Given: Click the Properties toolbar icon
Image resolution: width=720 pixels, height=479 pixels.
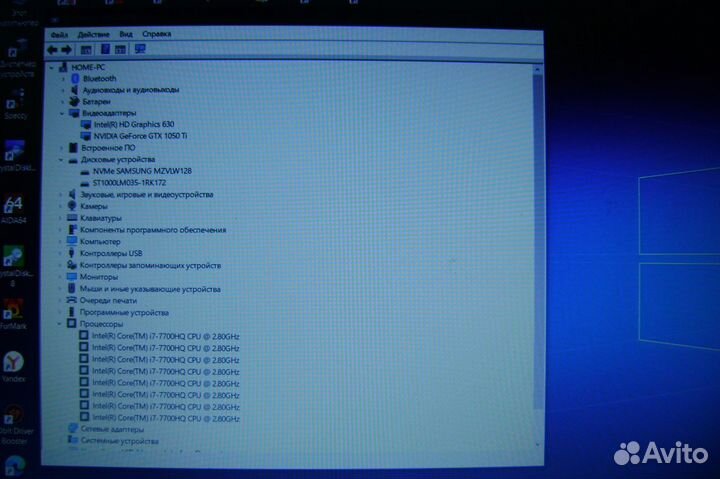Looking at the screenshot, I should pos(86,50).
